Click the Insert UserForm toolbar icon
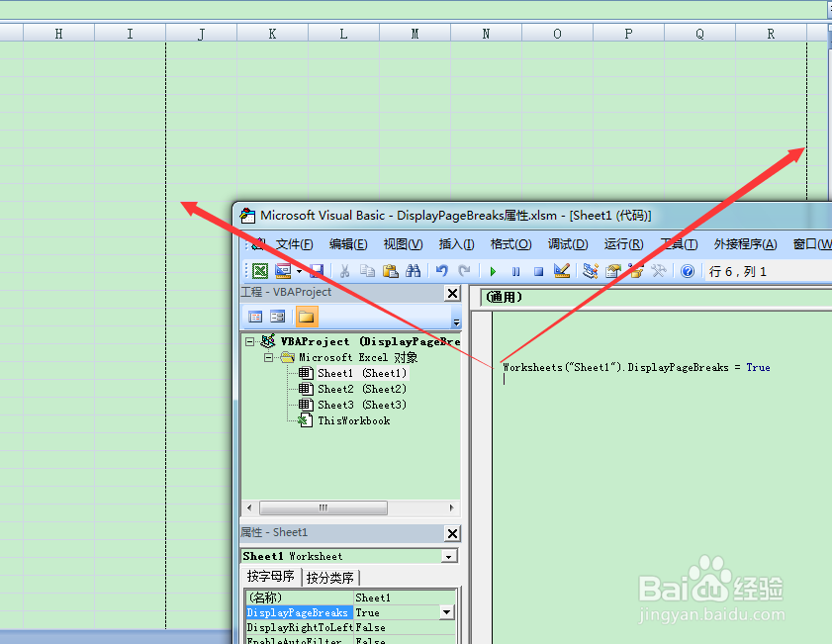The width and height of the screenshot is (832, 644). tap(283, 271)
